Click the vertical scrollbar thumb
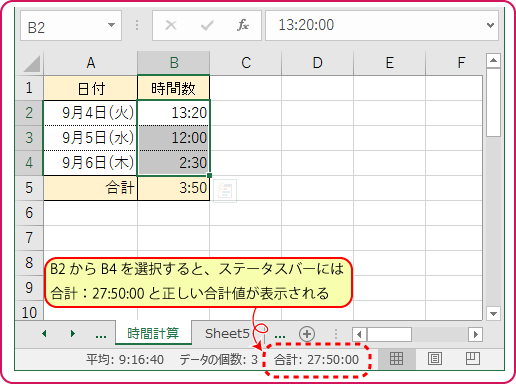Image resolution: width=516 pixels, height=384 pixels. (493, 102)
